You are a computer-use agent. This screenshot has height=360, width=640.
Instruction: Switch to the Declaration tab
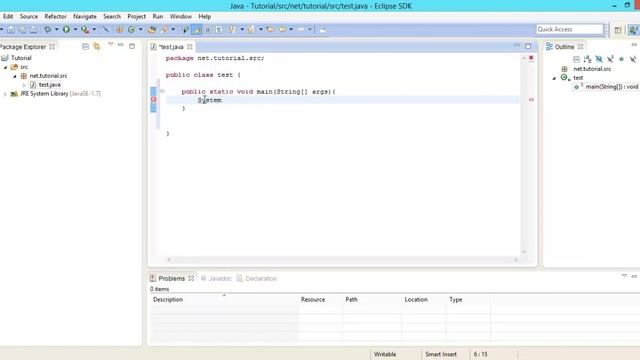point(257,278)
